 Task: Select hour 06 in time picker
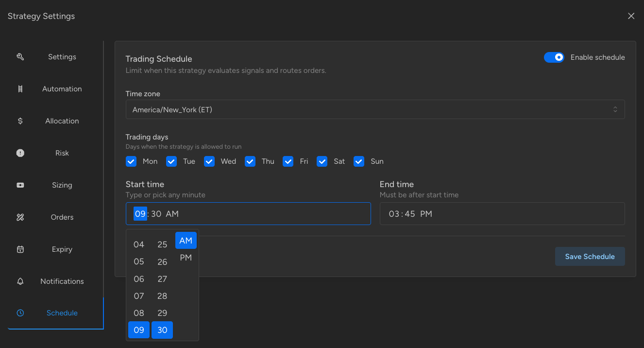pyautogui.click(x=139, y=279)
